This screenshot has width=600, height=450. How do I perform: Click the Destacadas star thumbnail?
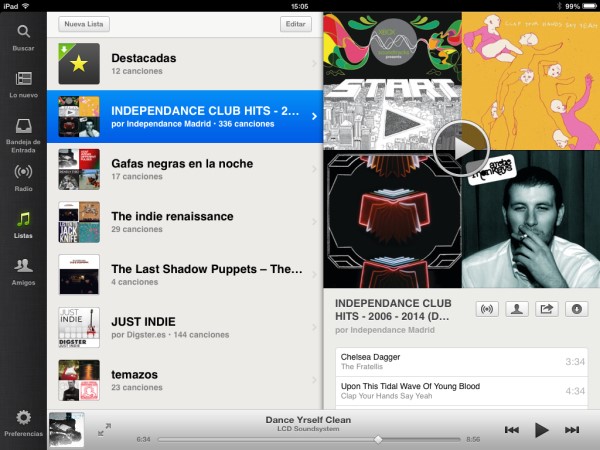pyautogui.click(x=79, y=64)
